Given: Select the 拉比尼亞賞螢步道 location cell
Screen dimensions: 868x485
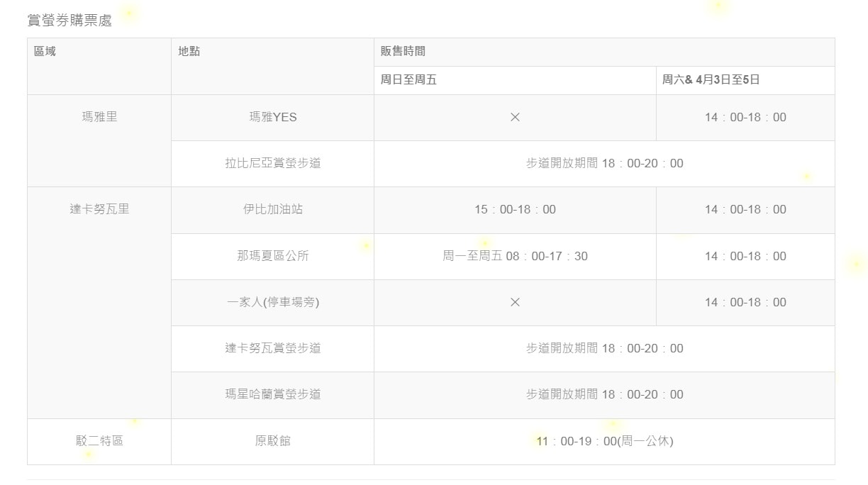Looking at the screenshot, I should 273,163.
